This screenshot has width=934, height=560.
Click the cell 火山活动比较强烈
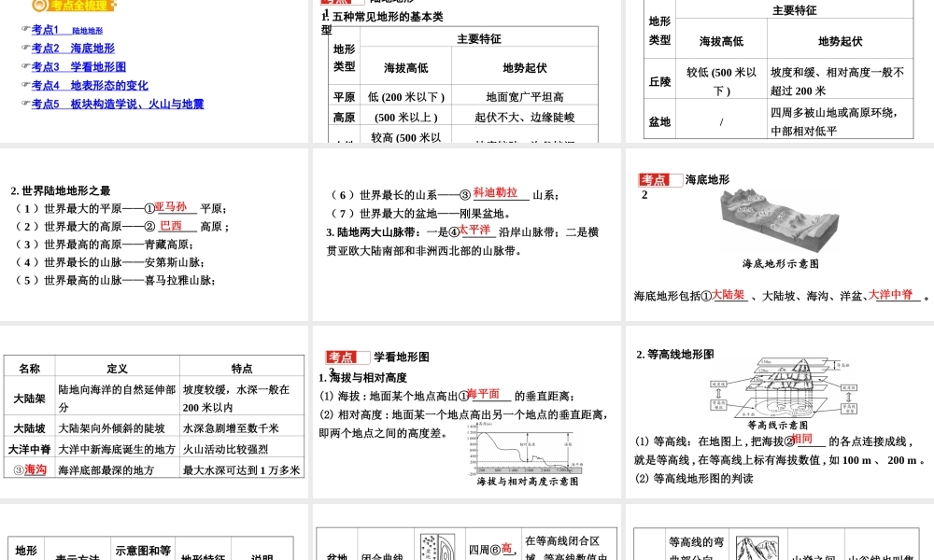[x=226, y=449]
